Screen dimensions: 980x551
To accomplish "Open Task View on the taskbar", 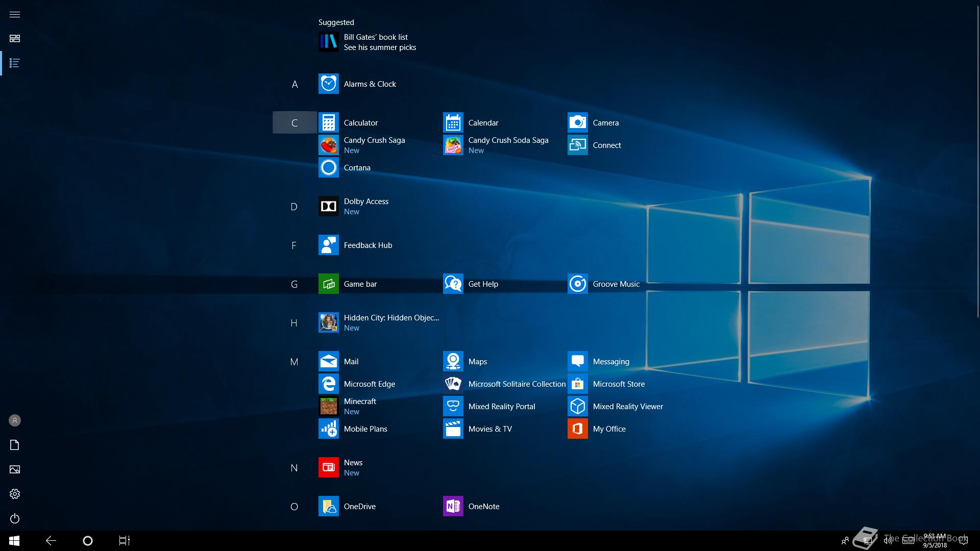I will click(x=125, y=541).
